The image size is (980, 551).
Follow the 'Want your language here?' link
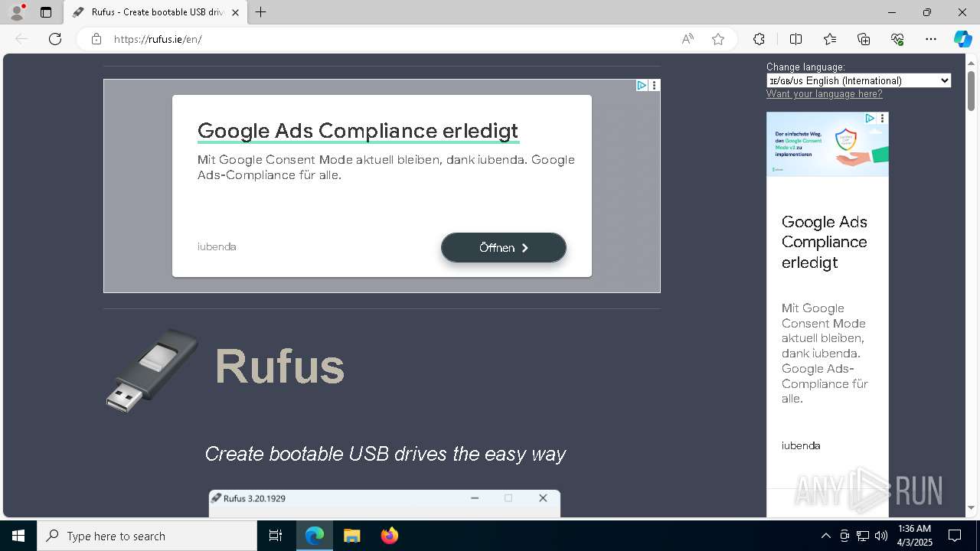pos(824,94)
